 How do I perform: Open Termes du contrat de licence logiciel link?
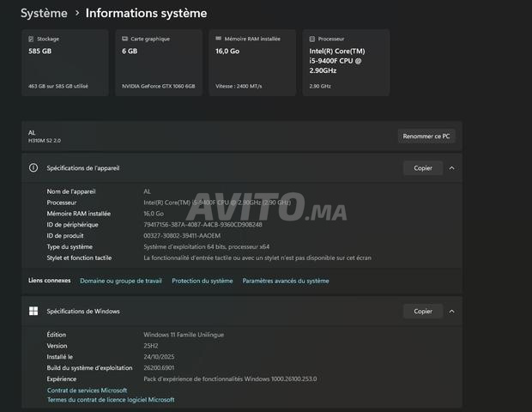pos(111,399)
